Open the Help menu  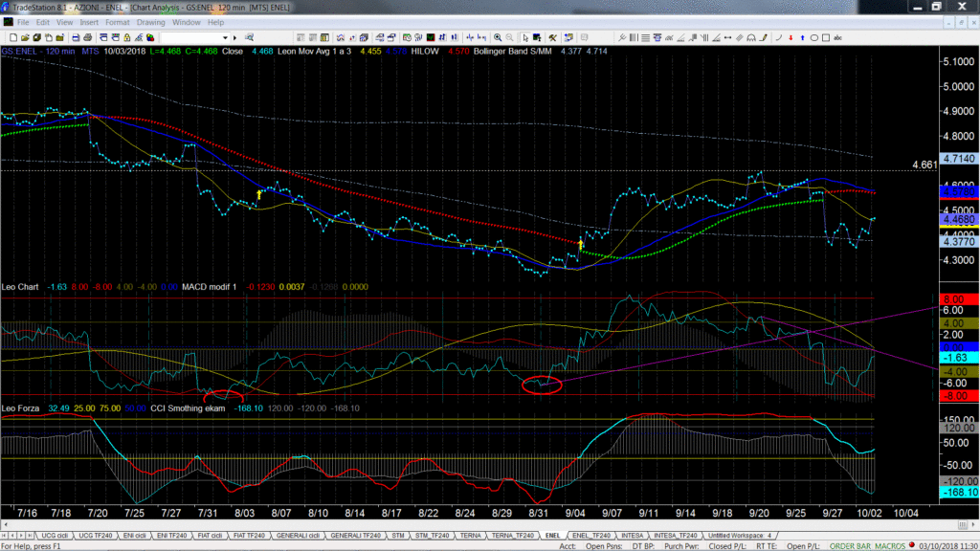click(215, 23)
